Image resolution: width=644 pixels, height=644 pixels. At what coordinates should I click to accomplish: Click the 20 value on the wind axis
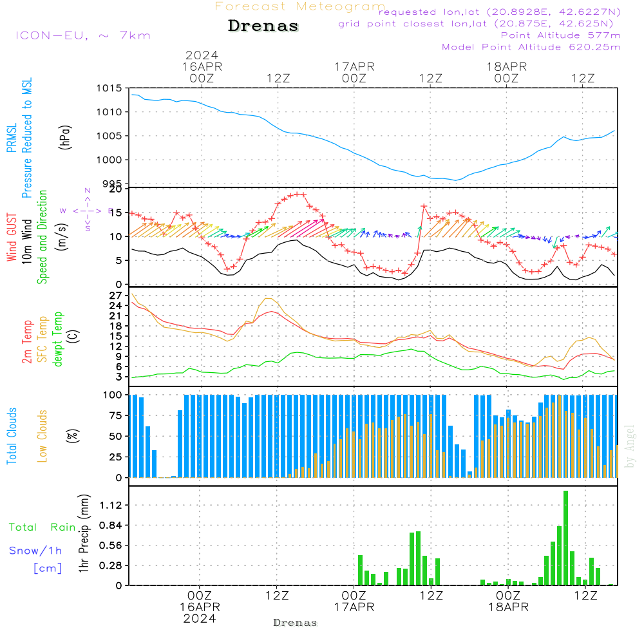116,189
